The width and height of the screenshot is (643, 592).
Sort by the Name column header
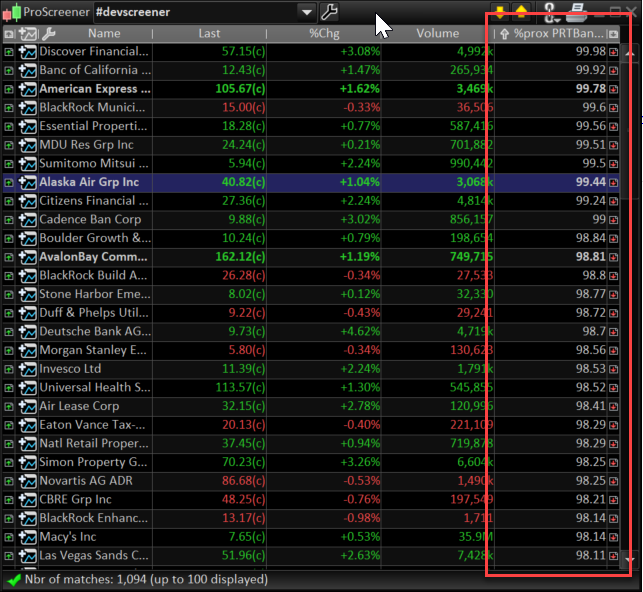(x=104, y=34)
